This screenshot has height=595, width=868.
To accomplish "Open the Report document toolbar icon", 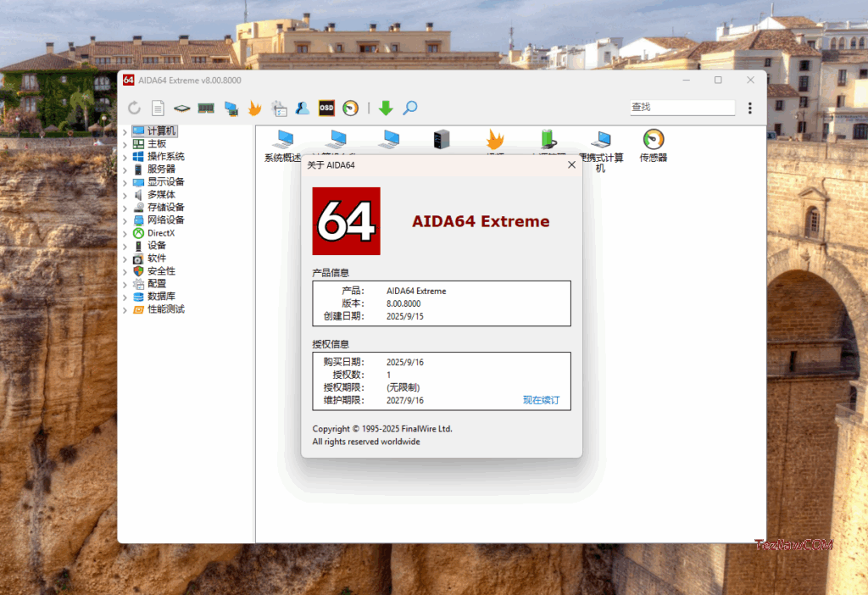I will coord(158,108).
